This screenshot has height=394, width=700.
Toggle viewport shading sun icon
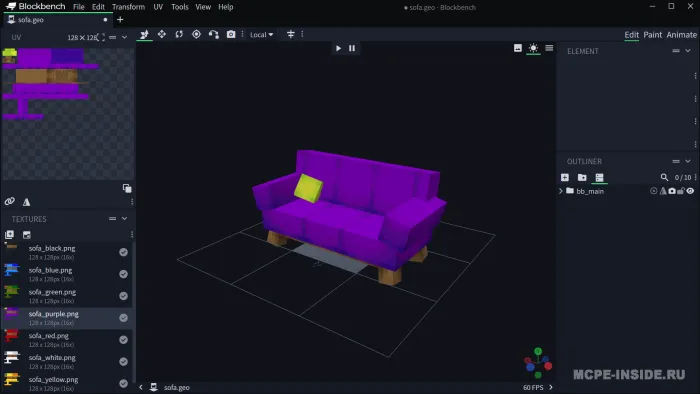(x=533, y=48)
